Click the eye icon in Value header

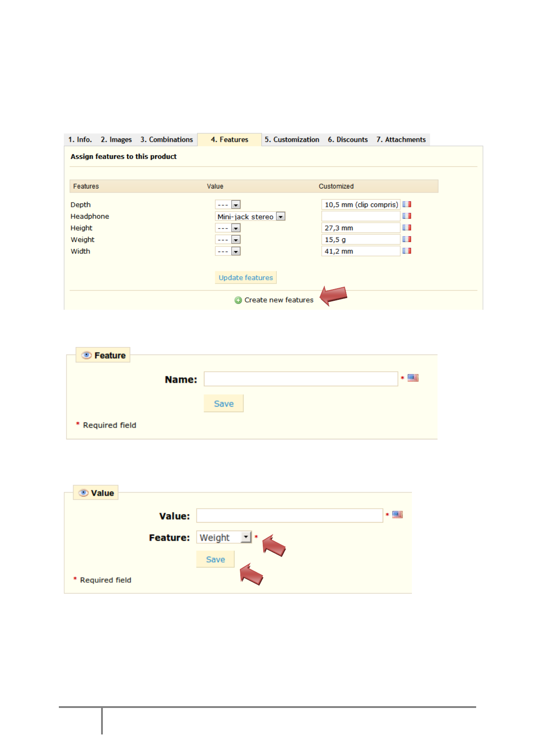click(83, 493)
